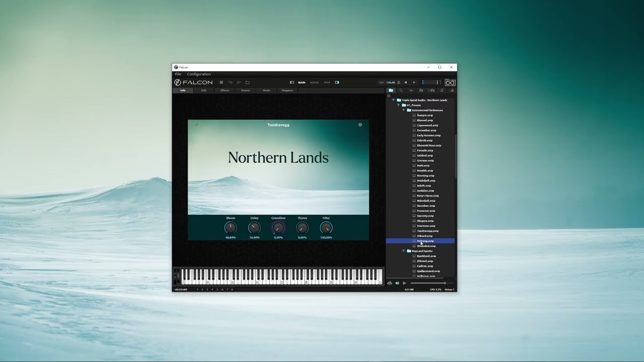The width and height of the screenshot is (644, 362).
Task: Adjust the master volume slider in header
Action: click(431, 82)
